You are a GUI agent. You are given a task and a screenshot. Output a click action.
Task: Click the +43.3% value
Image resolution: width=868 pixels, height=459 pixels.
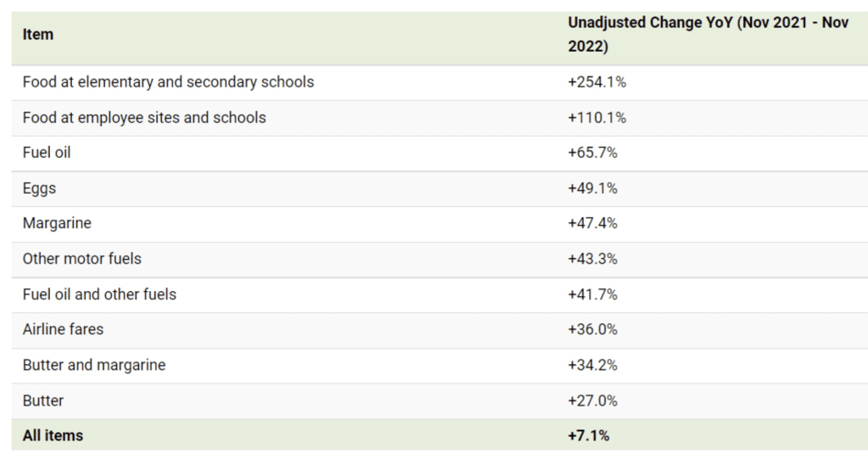[x=593, y=259]
